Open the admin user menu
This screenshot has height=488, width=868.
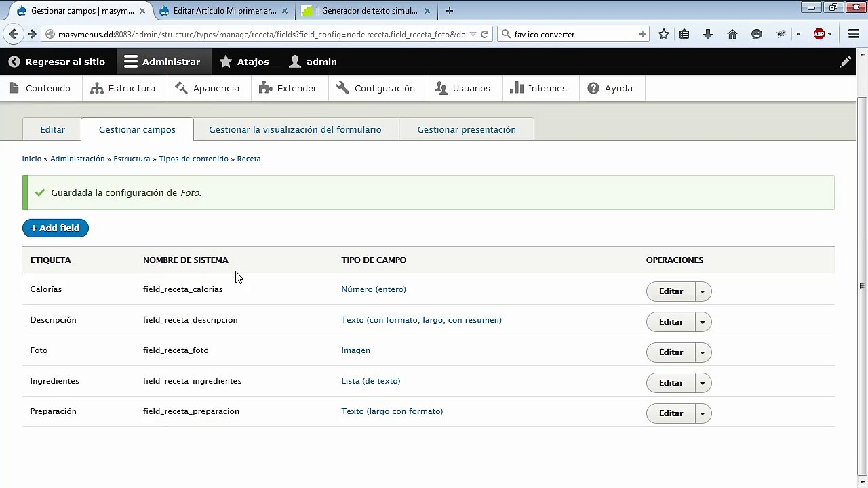(313, 62)
